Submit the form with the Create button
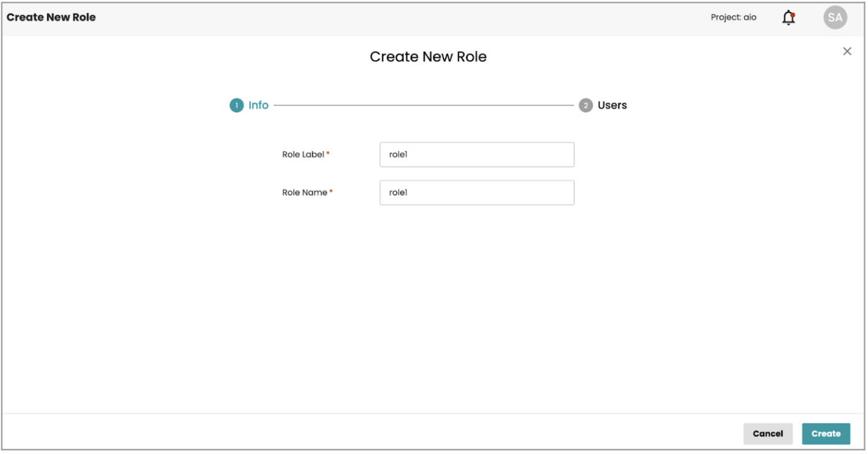This screenshot has height=454, width=868. [826, 433]
